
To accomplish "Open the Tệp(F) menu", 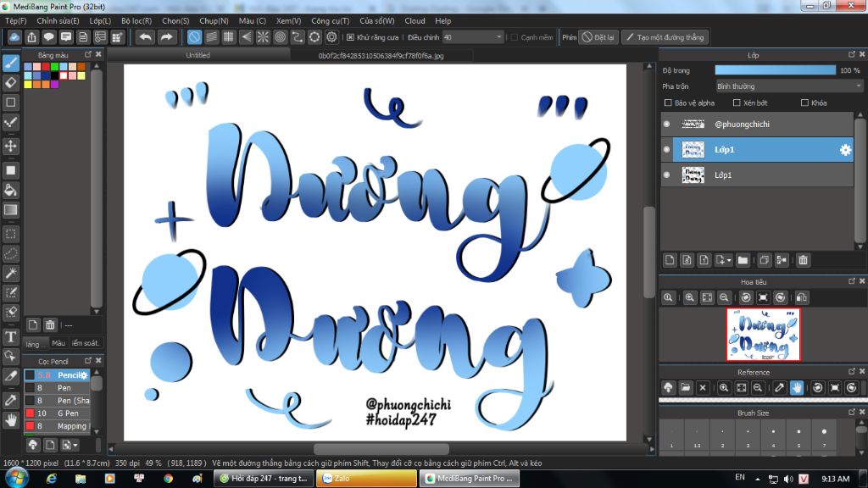I will 15,21.
